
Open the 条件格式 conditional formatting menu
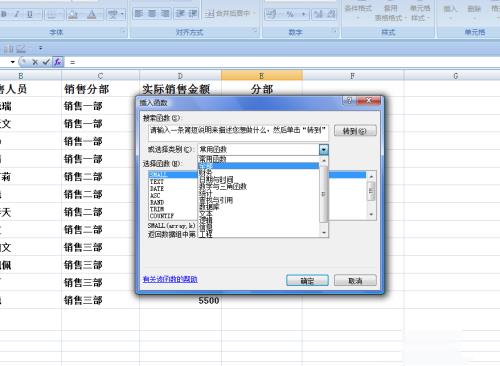[x=358, y=11]
